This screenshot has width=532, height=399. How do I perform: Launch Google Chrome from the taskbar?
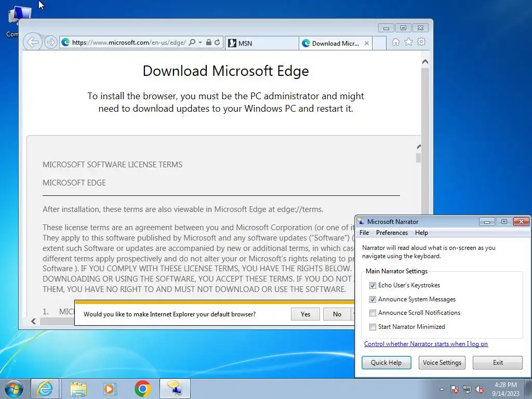click(142, 389)
